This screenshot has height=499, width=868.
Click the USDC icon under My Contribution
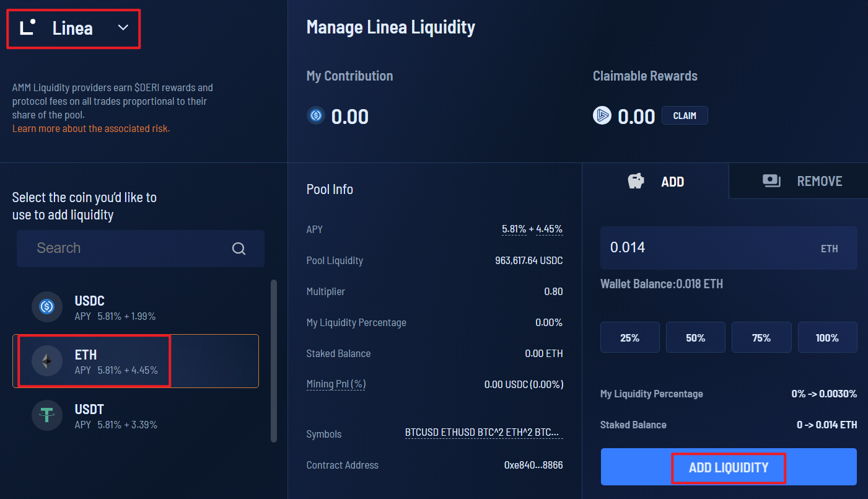[316, 115]
